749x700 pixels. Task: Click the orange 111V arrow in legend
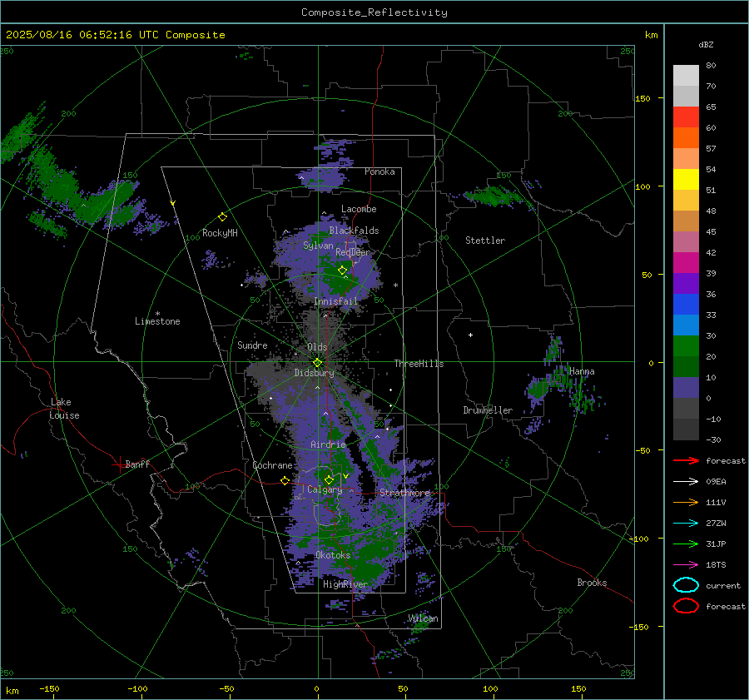(686, 502)
